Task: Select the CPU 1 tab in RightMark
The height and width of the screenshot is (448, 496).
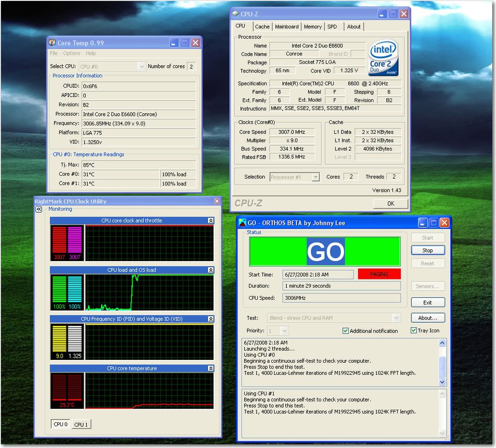Action: pos(81,425)
